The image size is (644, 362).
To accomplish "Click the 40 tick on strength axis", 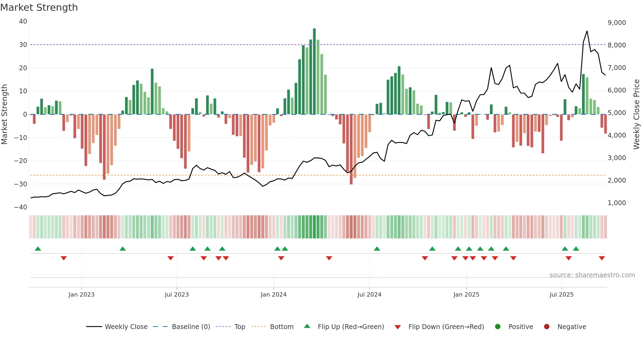I will pyautogui.click(x=23, y=21).
